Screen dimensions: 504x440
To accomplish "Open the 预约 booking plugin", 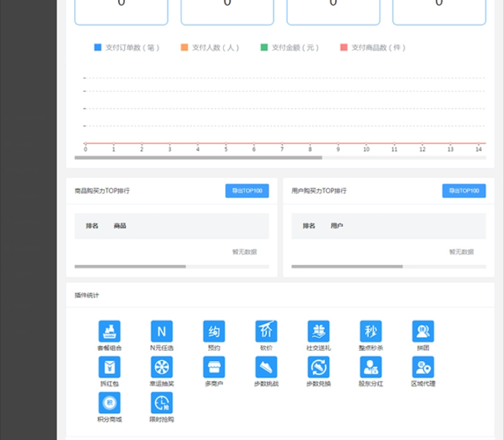I will click(214, 331).
